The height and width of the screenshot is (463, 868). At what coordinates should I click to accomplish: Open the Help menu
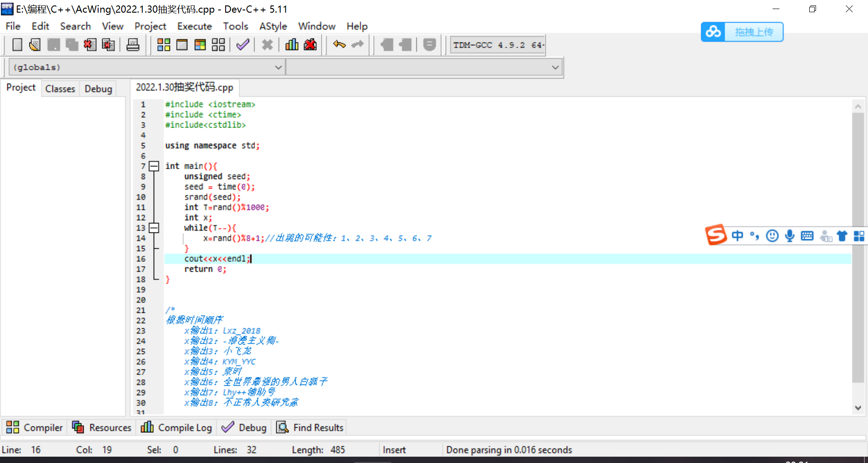[357, 26]
